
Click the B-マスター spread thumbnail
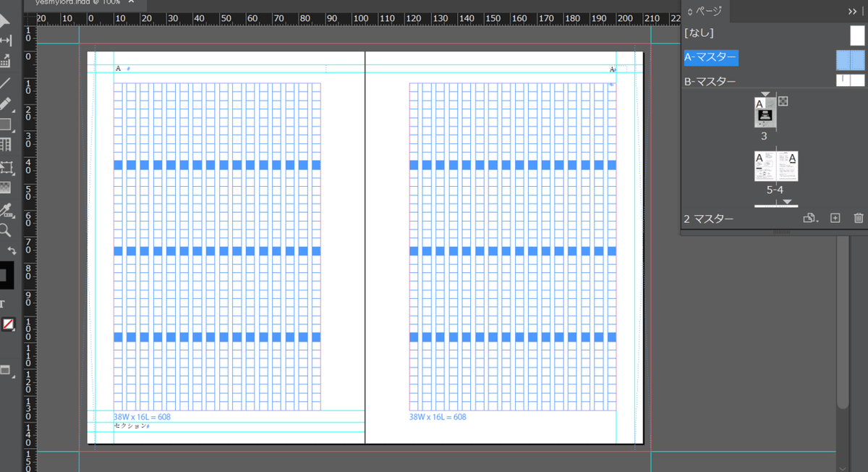click(x=851, y=80)
